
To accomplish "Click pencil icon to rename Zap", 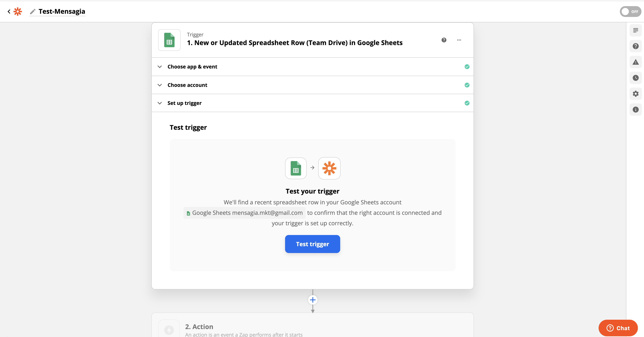I will coord(32,12).
